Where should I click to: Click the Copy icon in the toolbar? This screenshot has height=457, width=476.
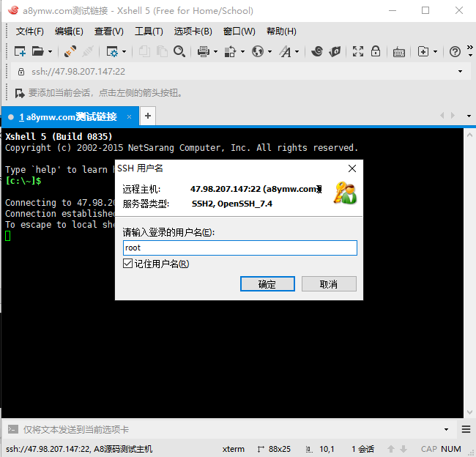(x=144, y=51)
